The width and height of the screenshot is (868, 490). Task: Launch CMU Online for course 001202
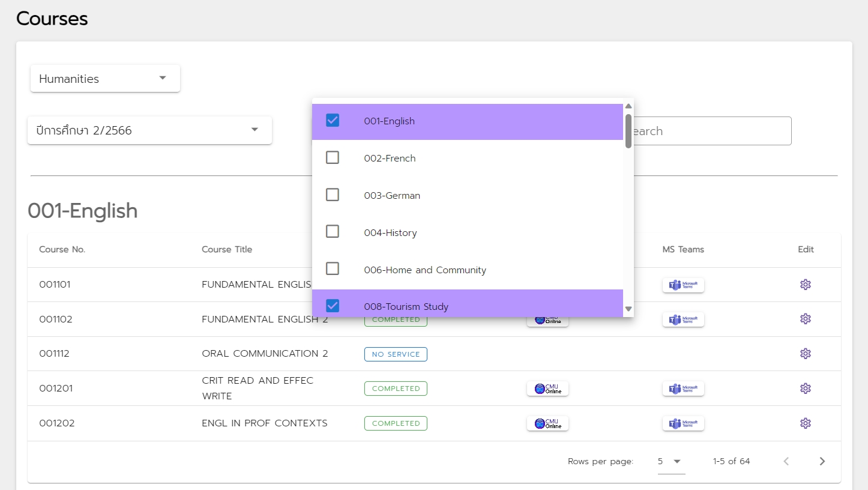point(547,423)
